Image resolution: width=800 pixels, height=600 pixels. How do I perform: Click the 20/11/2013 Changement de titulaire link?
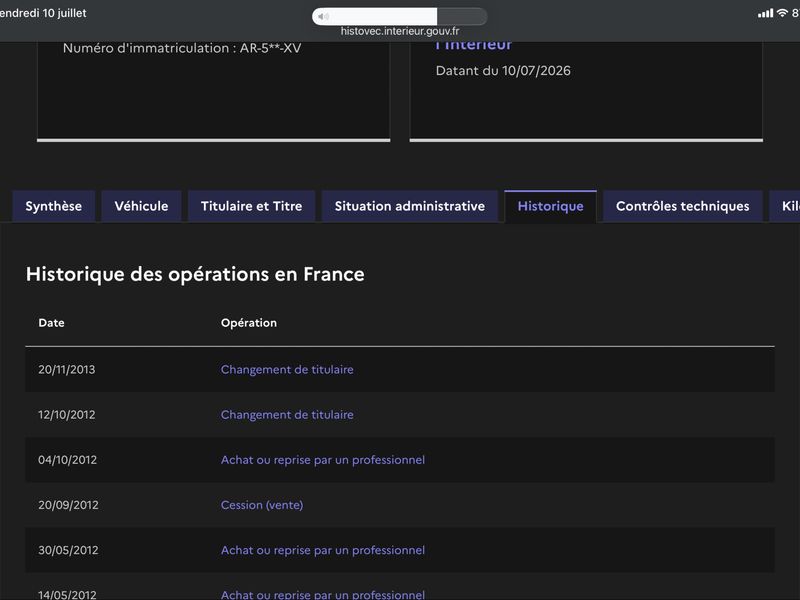[x=287, y=369]
